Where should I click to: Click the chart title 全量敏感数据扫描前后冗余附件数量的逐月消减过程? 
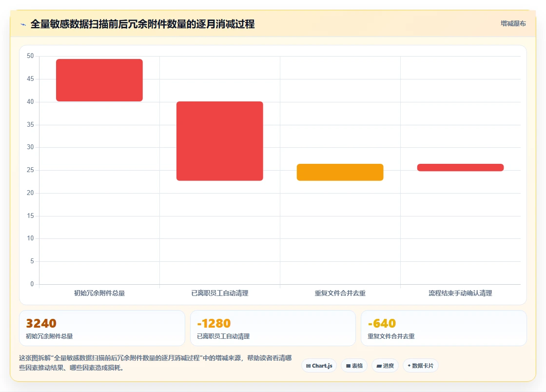[142, 24]
